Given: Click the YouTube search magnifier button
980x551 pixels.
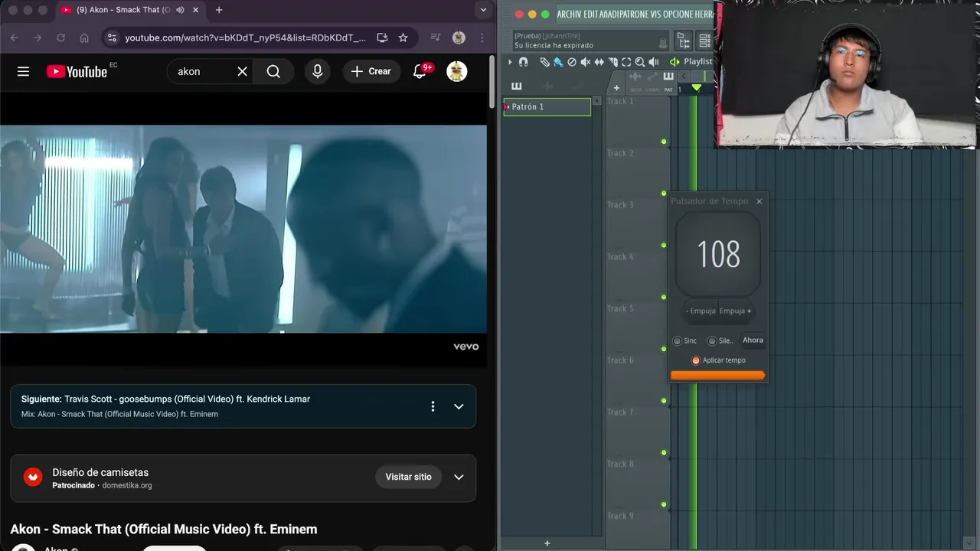Looking at the screenshot, I should (273, 71).
